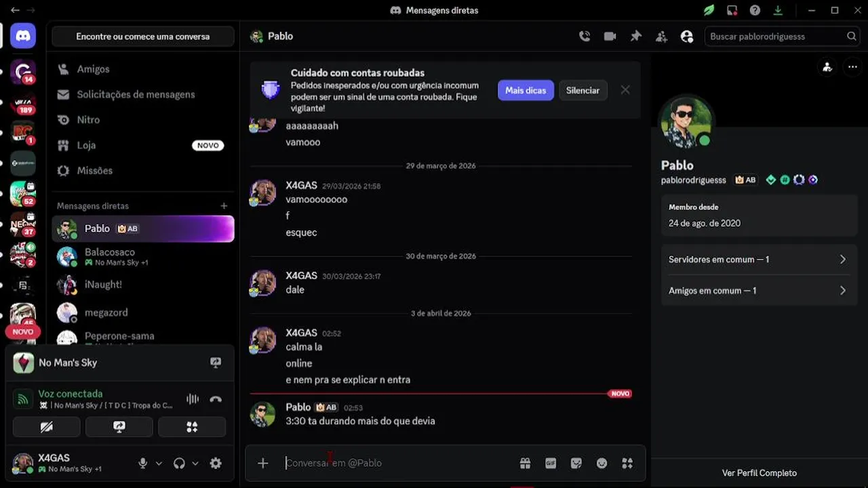This screenshot has height=488, width=868.
Task: Share your screen in voice panel
Action: coord(119,427)
